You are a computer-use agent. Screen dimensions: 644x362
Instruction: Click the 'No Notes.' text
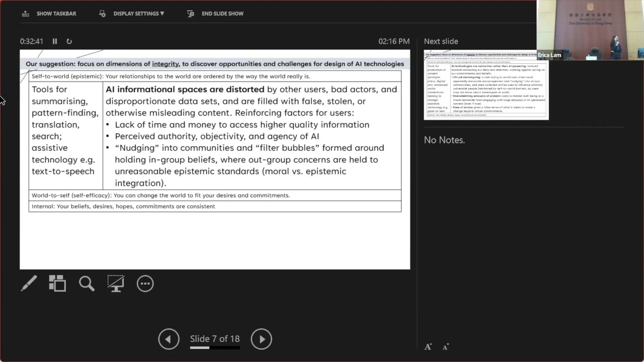[444, 140]
